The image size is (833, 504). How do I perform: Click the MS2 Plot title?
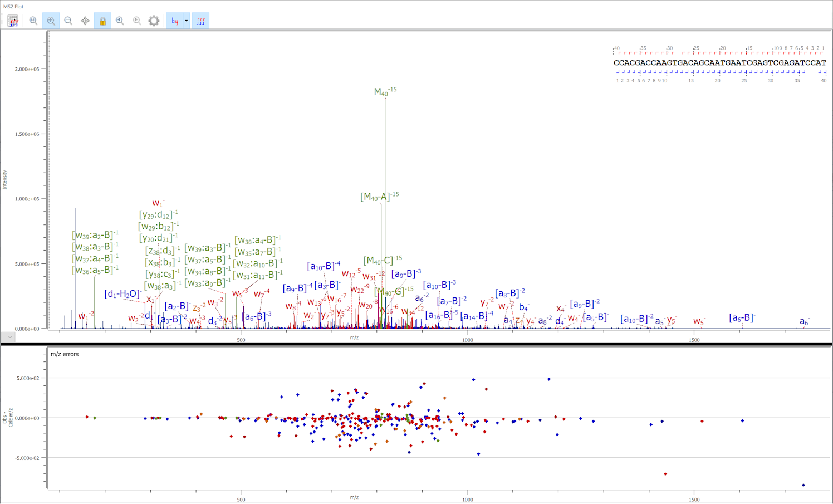[x=13, y=6]
